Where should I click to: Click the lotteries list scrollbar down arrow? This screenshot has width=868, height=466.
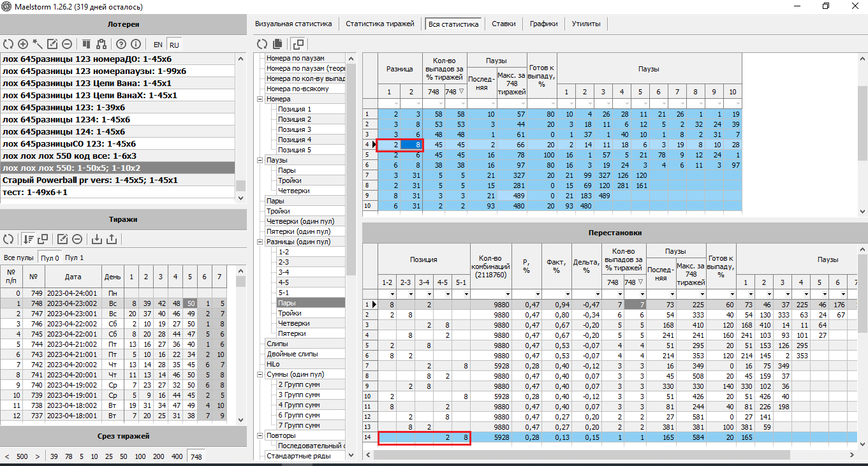pos(240,198)
